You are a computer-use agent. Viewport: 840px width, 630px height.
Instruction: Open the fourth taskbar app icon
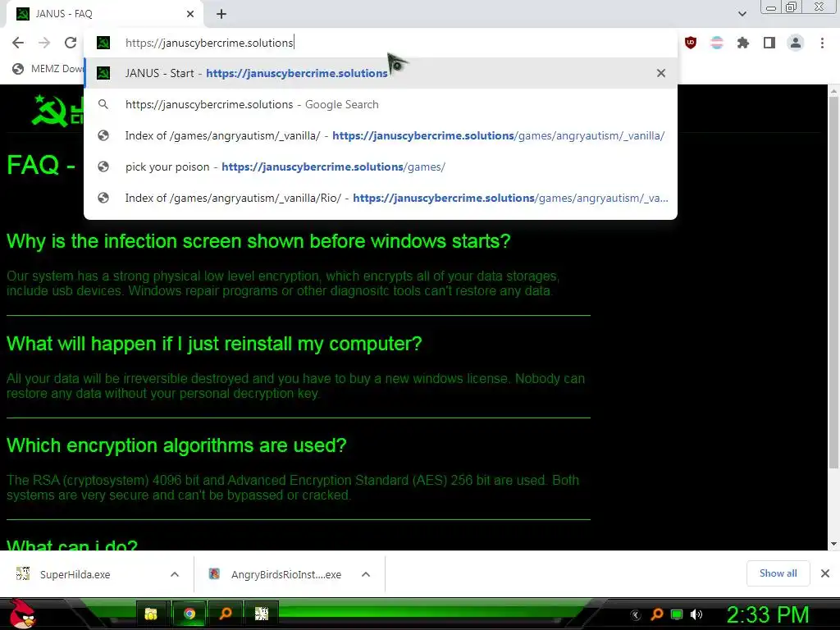pyautogui.click(x=262, y=614)
